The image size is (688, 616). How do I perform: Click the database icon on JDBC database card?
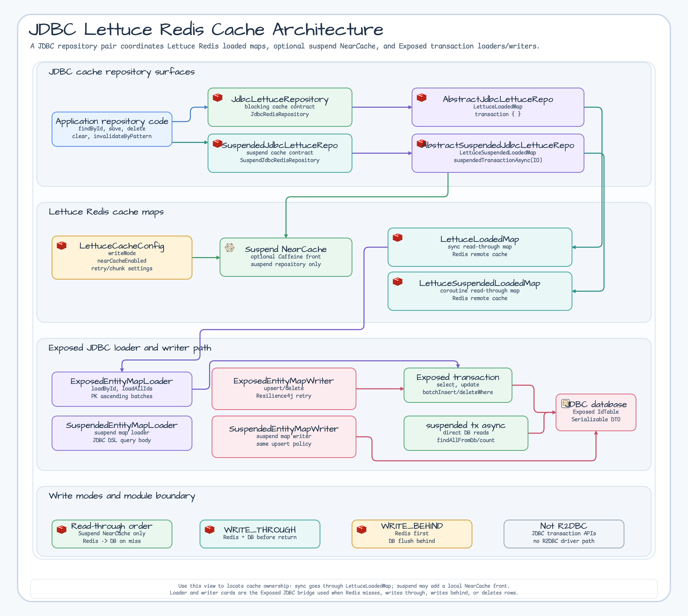click(x=565, y=403)
